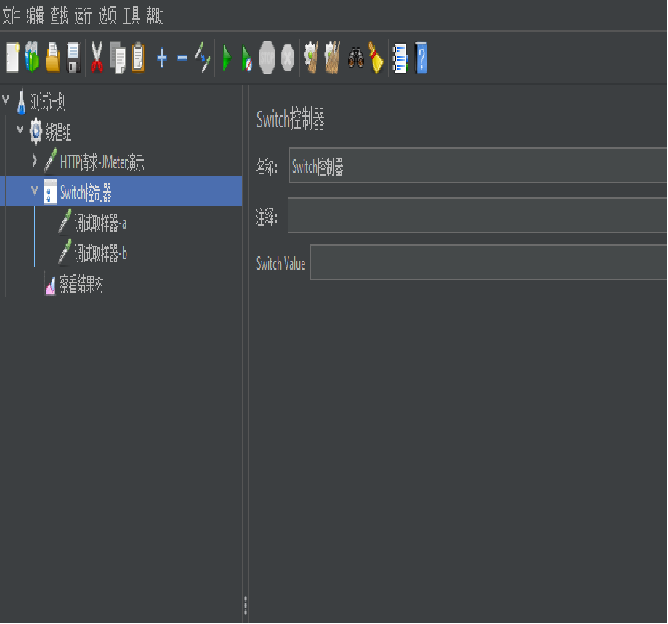The height and width of the screenshot is (624, 668).
Task: Open the 工具 menu
Action: click(x=131, y=16)
